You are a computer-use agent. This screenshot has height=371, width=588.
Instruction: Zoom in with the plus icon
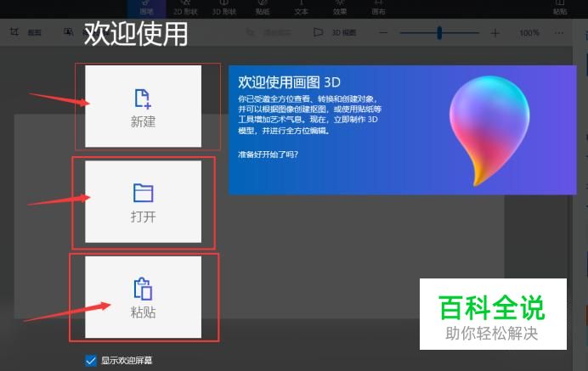(x=495, y=33)
